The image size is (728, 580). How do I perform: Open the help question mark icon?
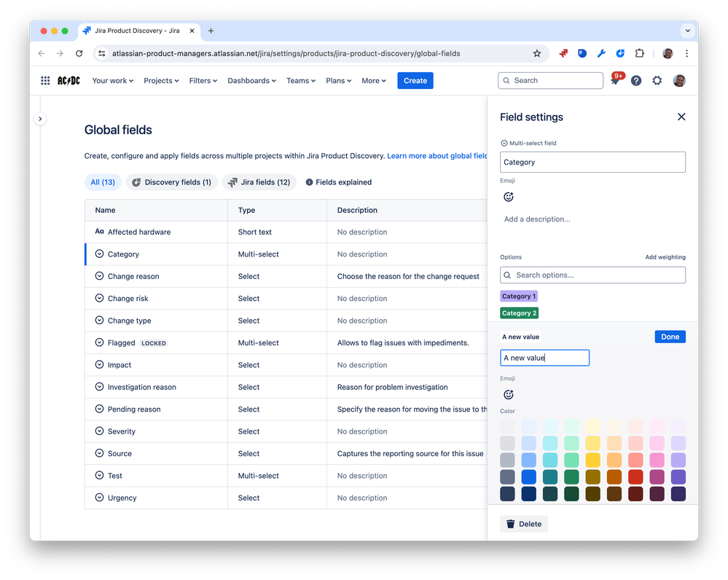pos(636,81)
